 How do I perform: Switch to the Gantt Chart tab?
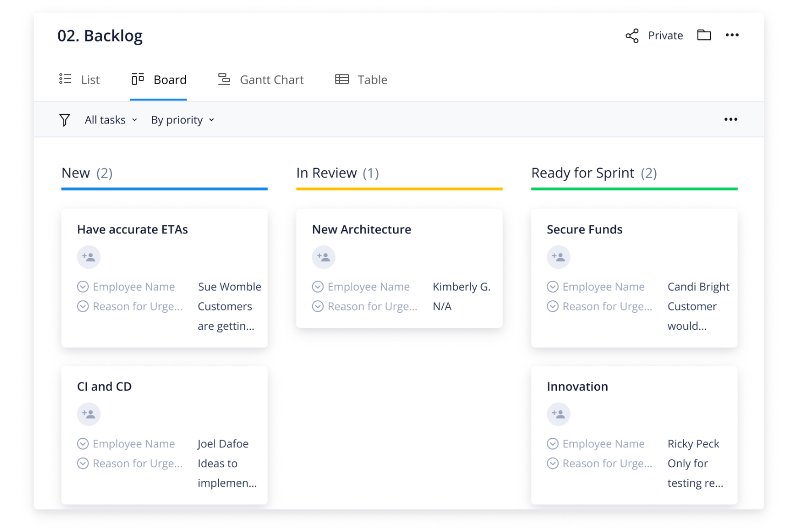[x=261, y=80]
